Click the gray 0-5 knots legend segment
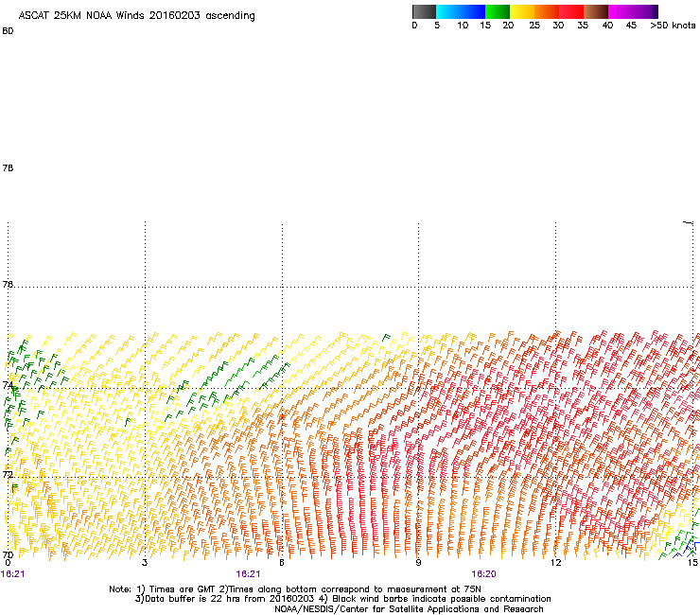This screenshot has height=615, width=700. (x=424, y=11)
